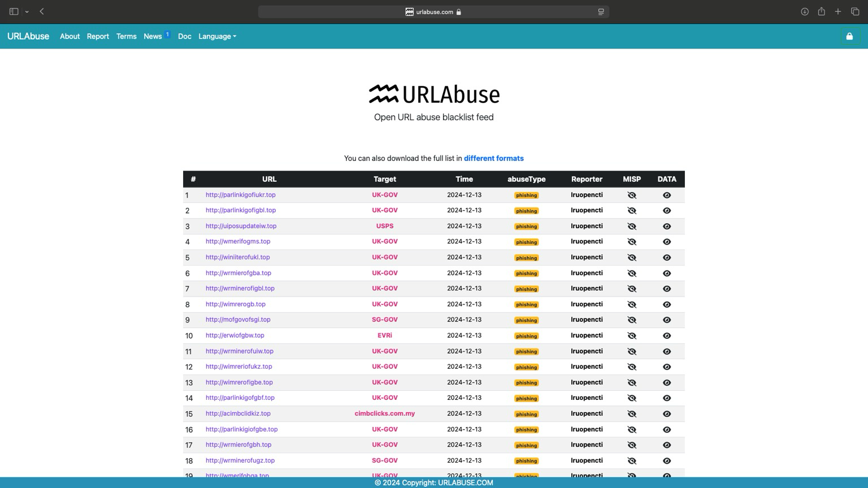Open the About page
Viewport: 868px width, 488px height.
click(x=70, y=36)
